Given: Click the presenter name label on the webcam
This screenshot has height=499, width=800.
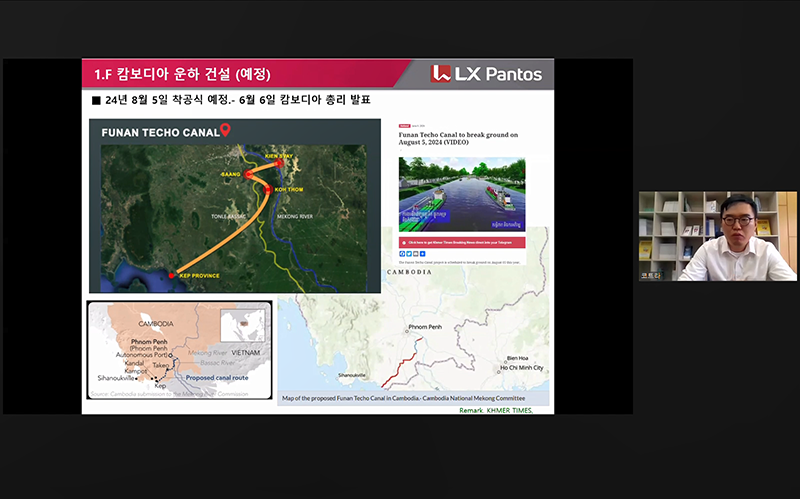Looking at the screenshot, I should click(x=651, y=276).
